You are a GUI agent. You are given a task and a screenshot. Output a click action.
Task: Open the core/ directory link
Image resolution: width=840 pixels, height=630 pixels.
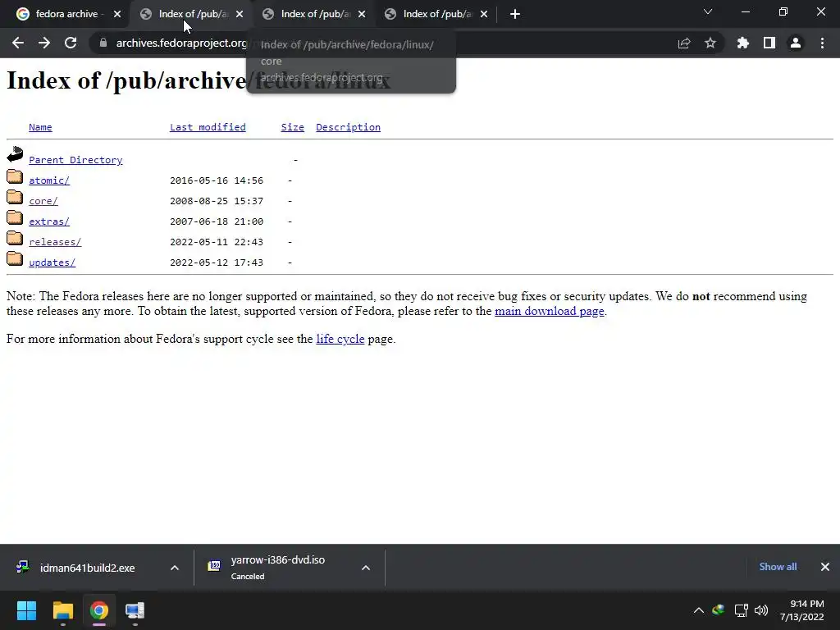(43, 201)
